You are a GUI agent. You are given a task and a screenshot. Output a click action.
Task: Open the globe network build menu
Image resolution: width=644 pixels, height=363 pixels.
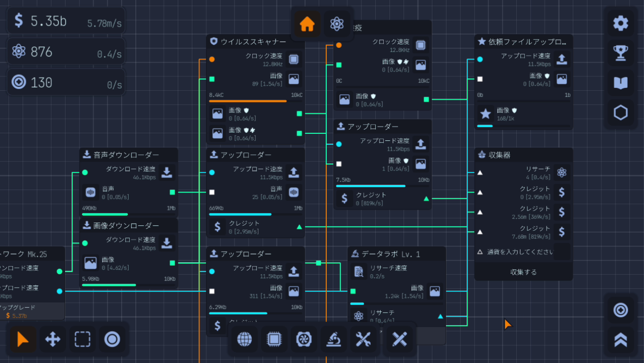click(x=244, y=340)
